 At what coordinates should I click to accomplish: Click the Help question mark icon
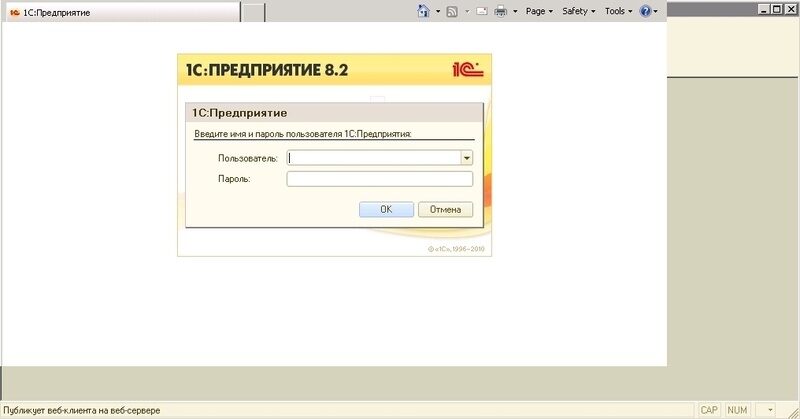point(645,11)
